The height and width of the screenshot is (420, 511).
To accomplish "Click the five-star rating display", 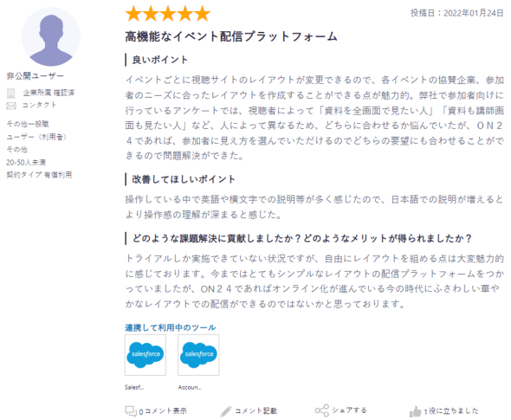I will pyautogui.click(x=168, y=14).
